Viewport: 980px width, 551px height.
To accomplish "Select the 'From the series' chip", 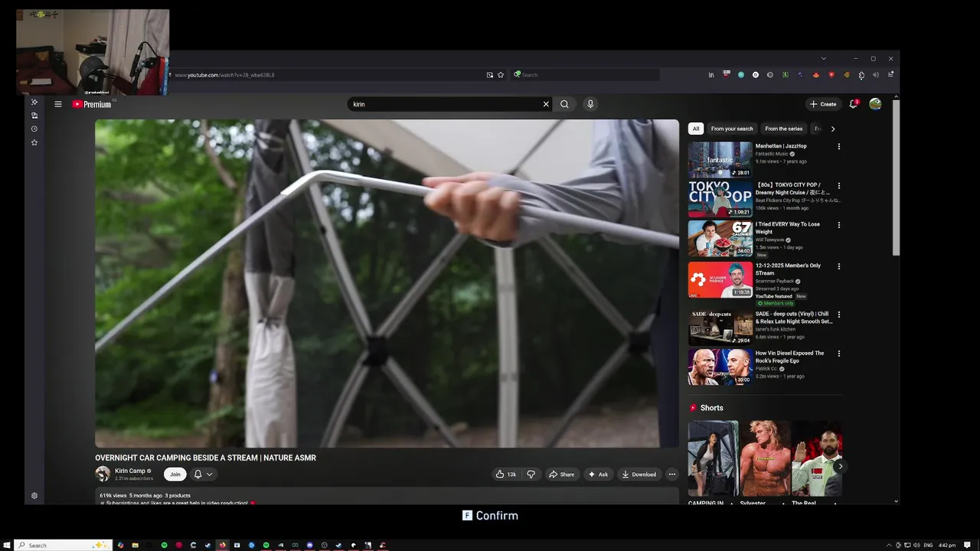I will point(784,129).
